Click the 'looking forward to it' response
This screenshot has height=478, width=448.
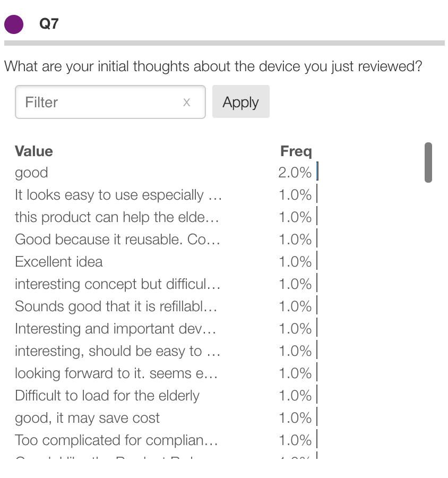click(116, 373)
